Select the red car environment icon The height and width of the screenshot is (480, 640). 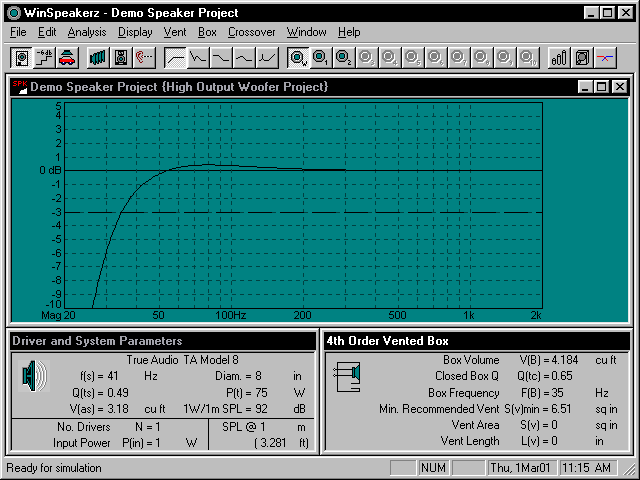[x=67, y=58]
